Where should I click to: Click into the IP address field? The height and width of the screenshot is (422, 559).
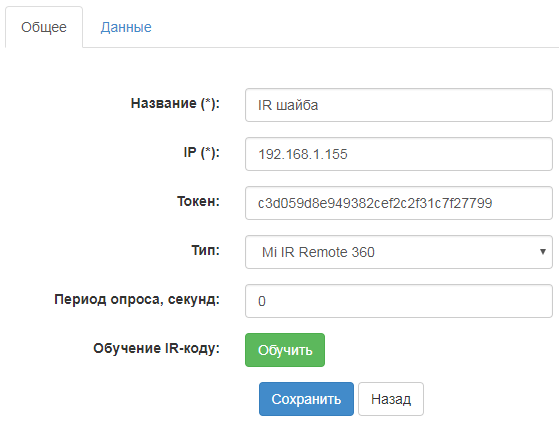coord(399,154)
